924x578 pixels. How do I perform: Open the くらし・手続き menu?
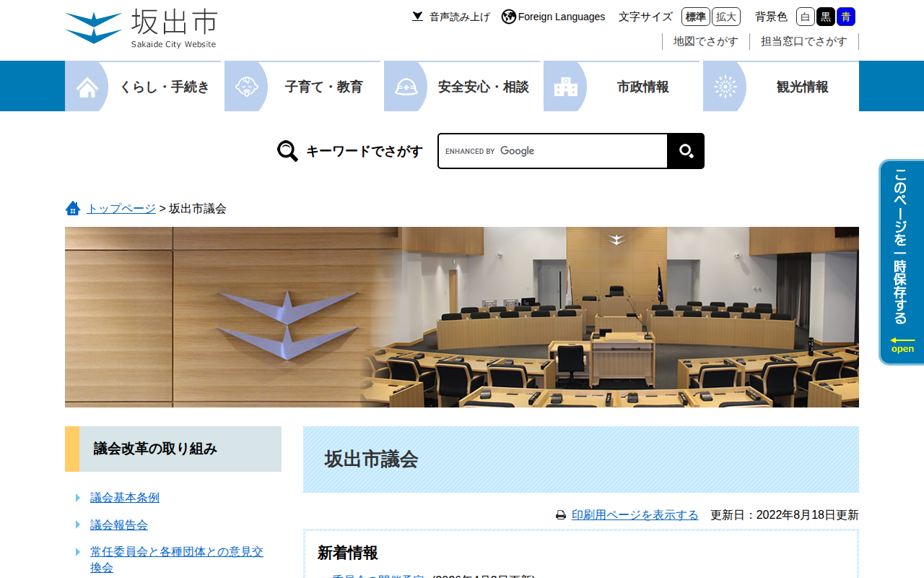(143, 86)
